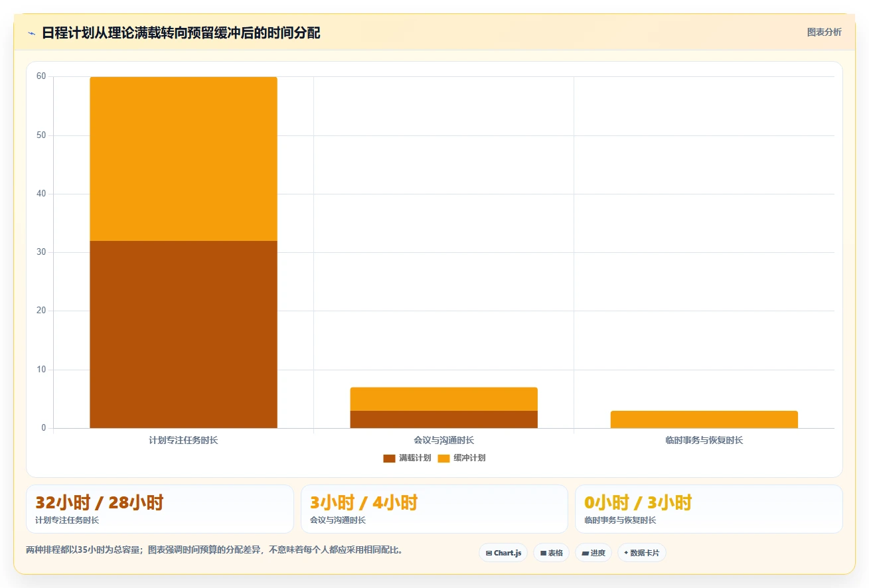Select the 表格 tag chip
This screenshot has height=588, width=869.
[x=551, y=553]
